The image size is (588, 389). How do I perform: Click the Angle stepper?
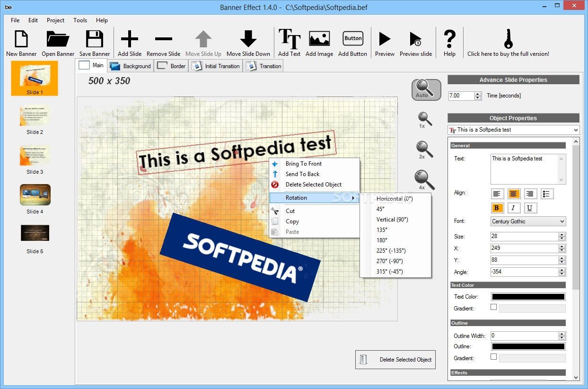tap(562, 272)
